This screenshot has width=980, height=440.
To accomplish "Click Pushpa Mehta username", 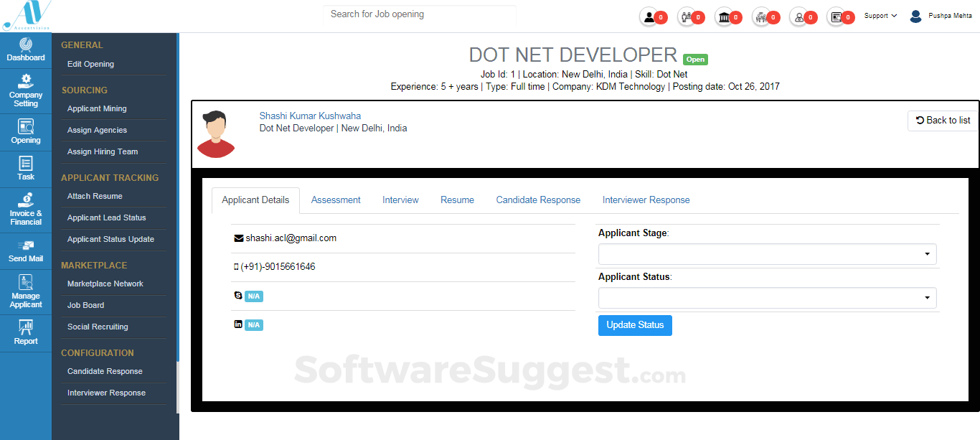I will pos(951,16).
